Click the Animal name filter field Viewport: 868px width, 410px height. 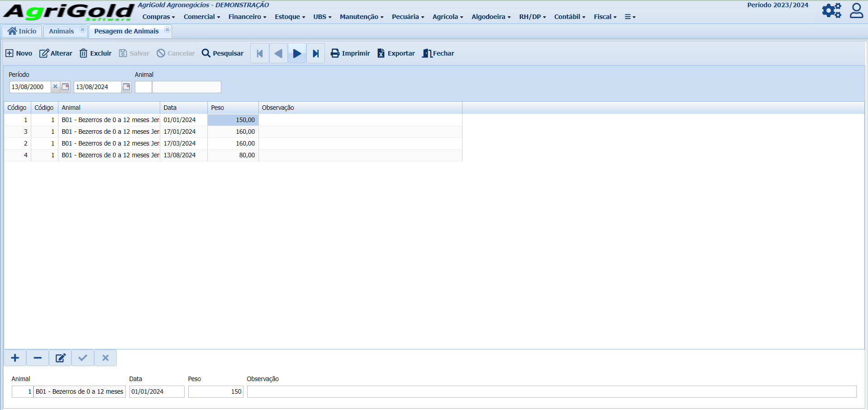tap(186, 87)
